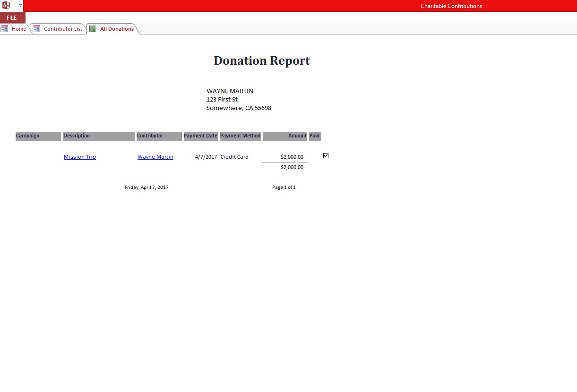Viewport: 577px width, 392px height.
Task: Click the Page 1 of 1 footer
Action: pos(284,187)
